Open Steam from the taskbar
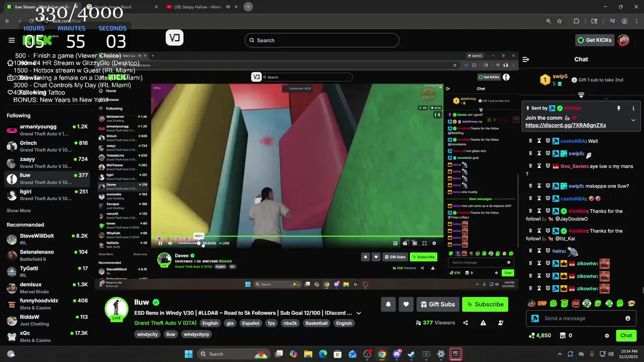Viewport: 644px width, 362px height. tap(411, 354)
